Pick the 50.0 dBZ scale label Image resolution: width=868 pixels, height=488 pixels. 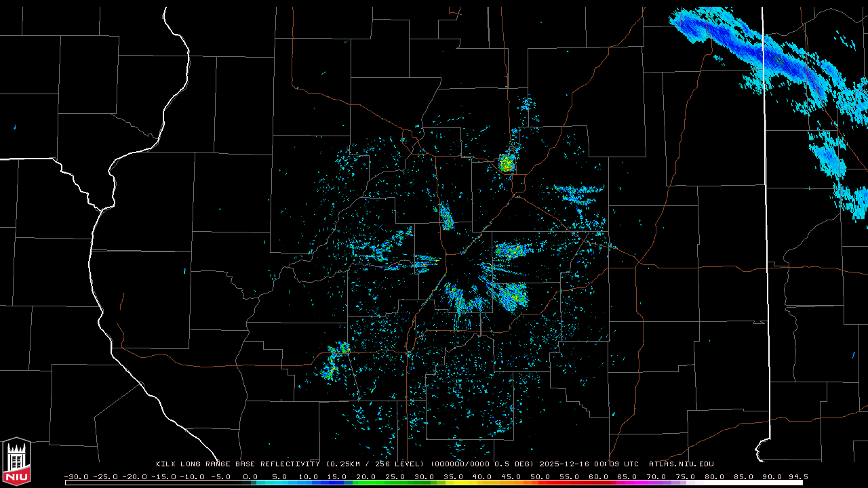click(x=540, y=476)
